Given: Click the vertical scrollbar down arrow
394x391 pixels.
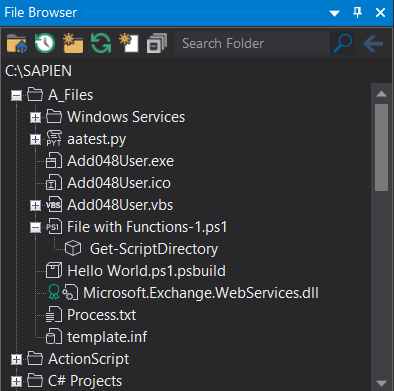Looking at the screenshot, I should point(381,383).
